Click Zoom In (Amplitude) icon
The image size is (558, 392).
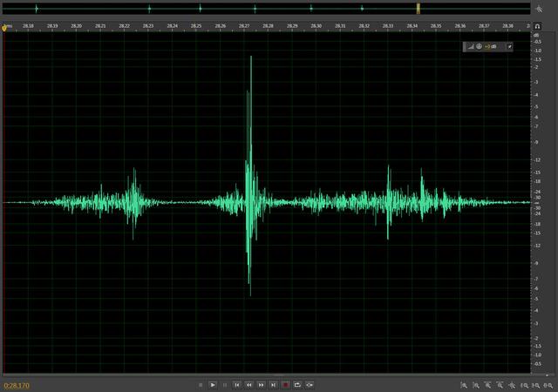(x=464, y=385)
